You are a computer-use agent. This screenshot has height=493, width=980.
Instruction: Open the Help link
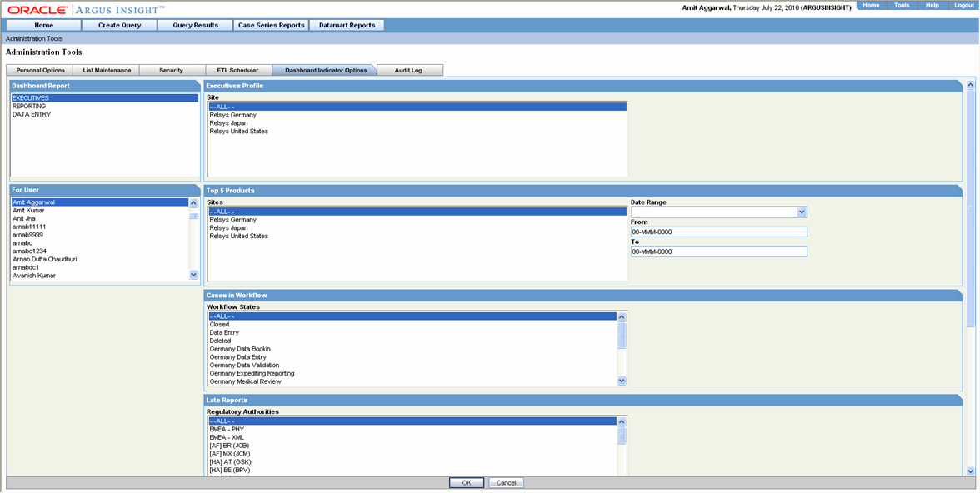tap(932, 5)
